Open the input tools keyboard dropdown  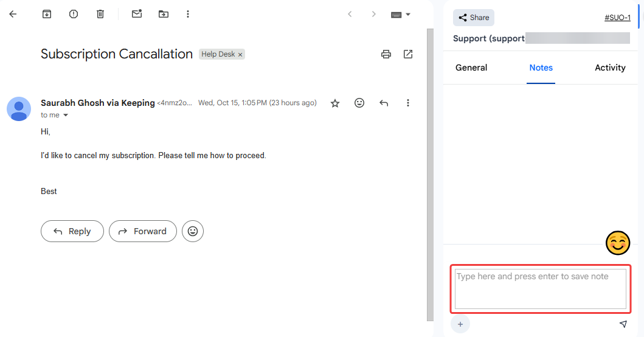click(x=401, y=15)
